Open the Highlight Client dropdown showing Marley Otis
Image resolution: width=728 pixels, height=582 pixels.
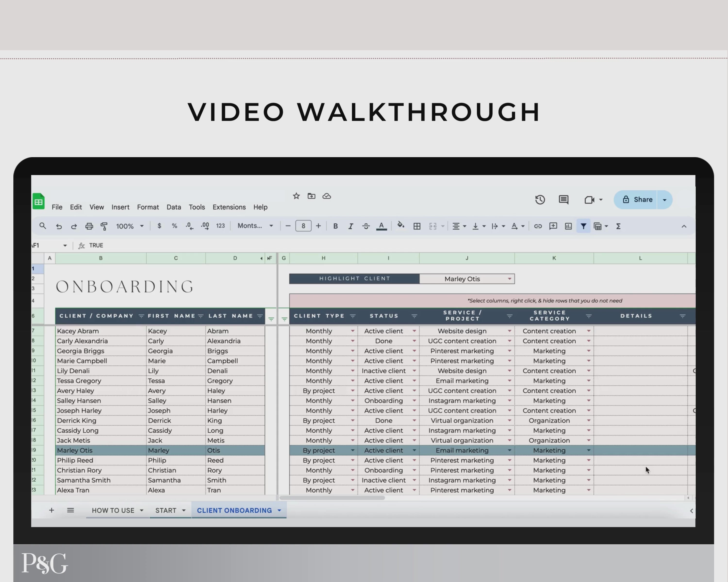pyautogui.click(x=509, y=279)
